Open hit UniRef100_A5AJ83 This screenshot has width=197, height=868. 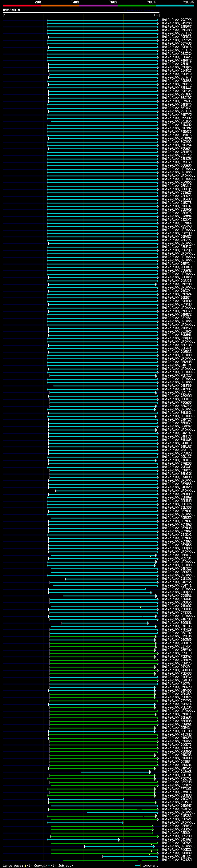(177, 30)
